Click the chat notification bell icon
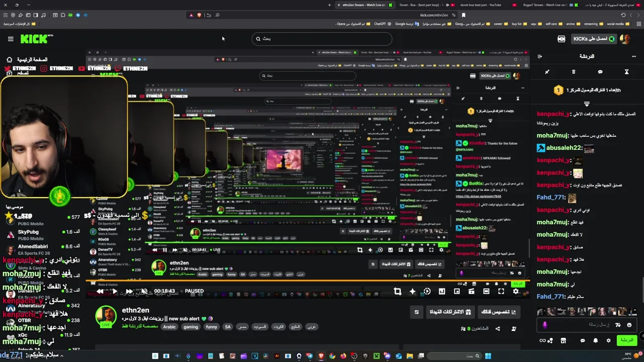This screenshot has width=644, height=362. click(596, 340)
